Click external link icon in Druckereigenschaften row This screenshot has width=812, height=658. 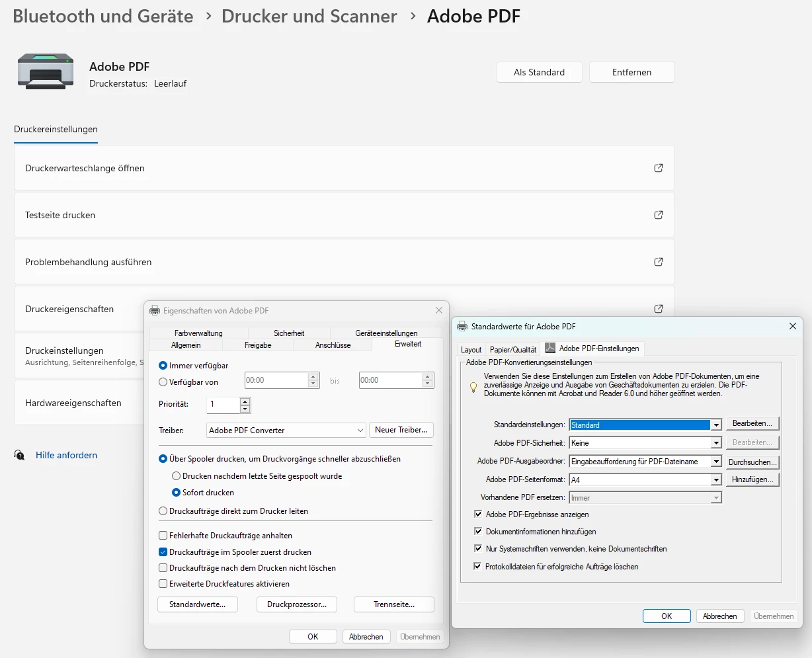tap(659, 309)
